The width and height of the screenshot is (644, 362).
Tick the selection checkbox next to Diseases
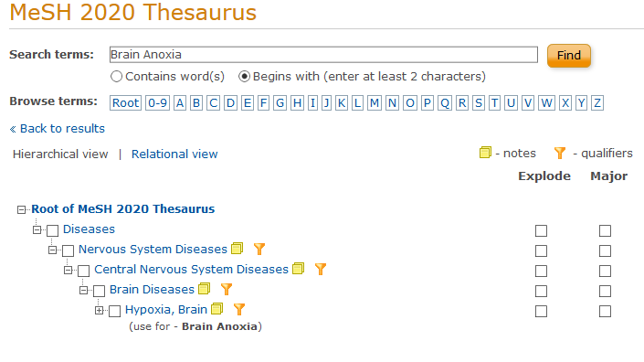point(53,230)
